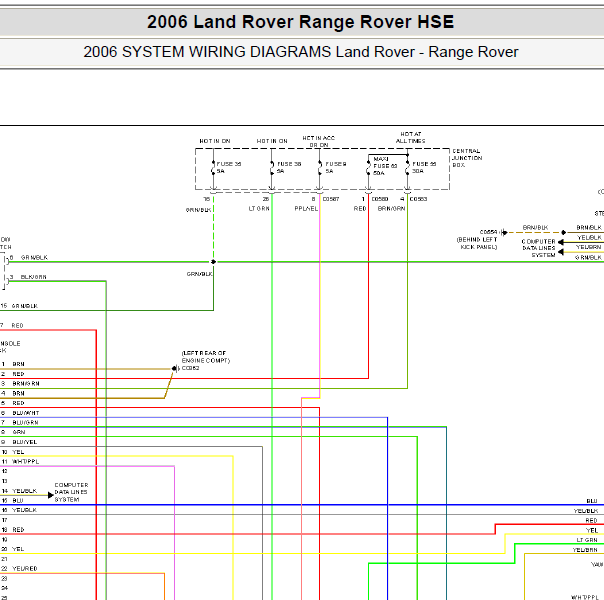Screen dimensions: 604x600
Task: Click the "YEL/BLK" label below the right-edge BRN/BLK
Action: coord(589,238)
